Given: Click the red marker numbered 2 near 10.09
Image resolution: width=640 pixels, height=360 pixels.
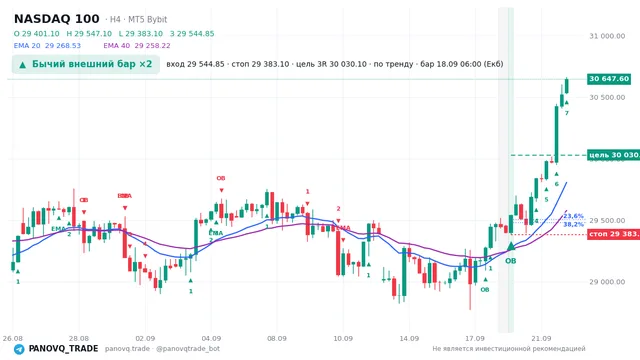Looking at the screenshot, I should pos(338,209).
